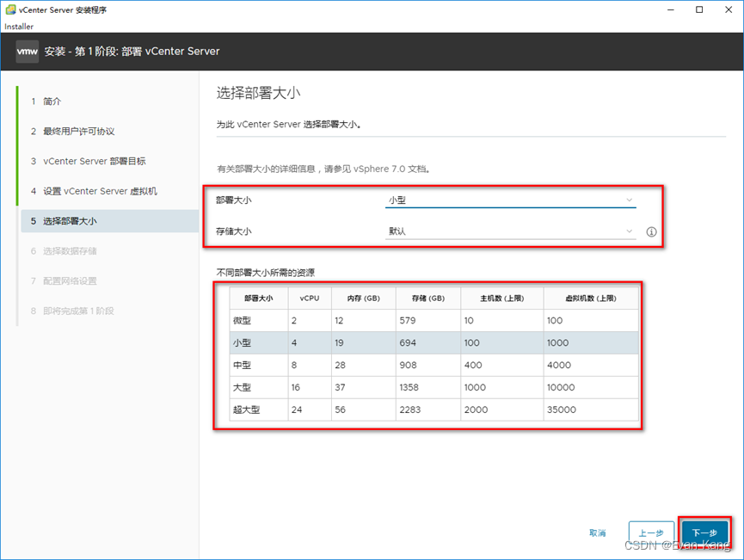Click the 微型 table row label

click(242, 320)
